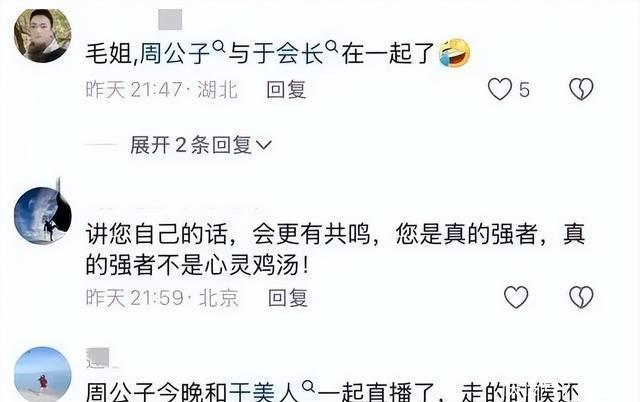Search 周公子 via magnifier in first comment
640x402 pixels.
(219, 47)
